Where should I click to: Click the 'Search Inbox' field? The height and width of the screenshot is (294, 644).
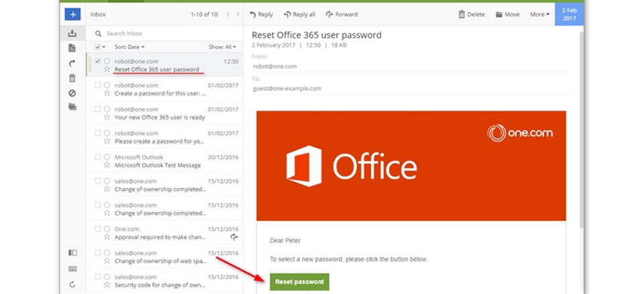click(164, 34)
